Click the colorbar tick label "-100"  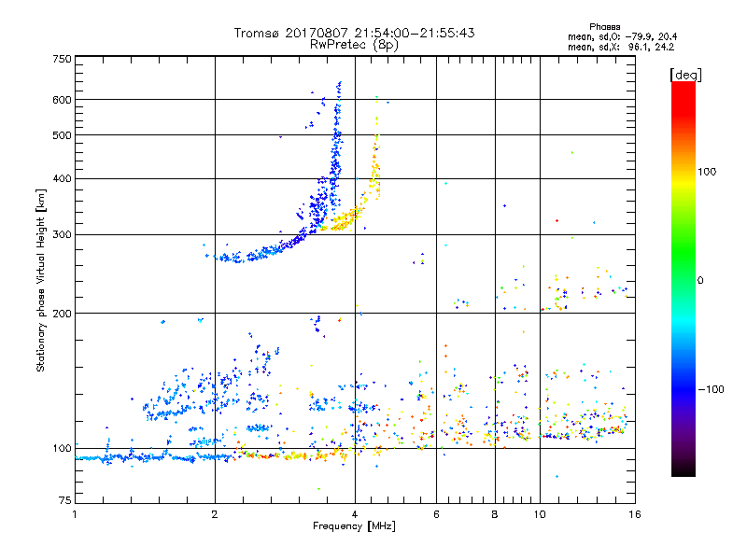(x=711, y=389)
